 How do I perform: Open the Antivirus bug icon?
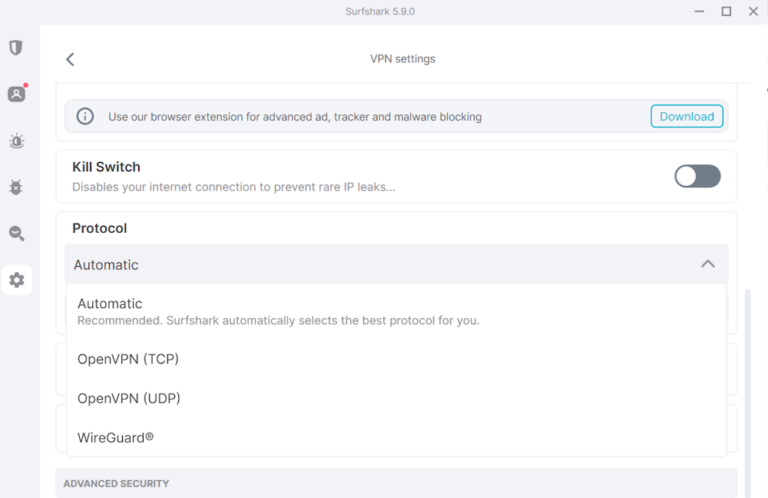pyautogui.click(x=16, y=187)
